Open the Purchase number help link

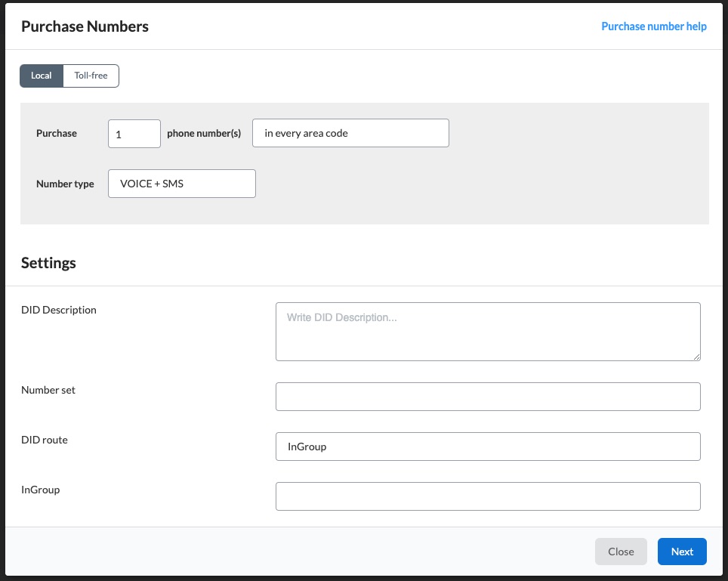(654, 26)
